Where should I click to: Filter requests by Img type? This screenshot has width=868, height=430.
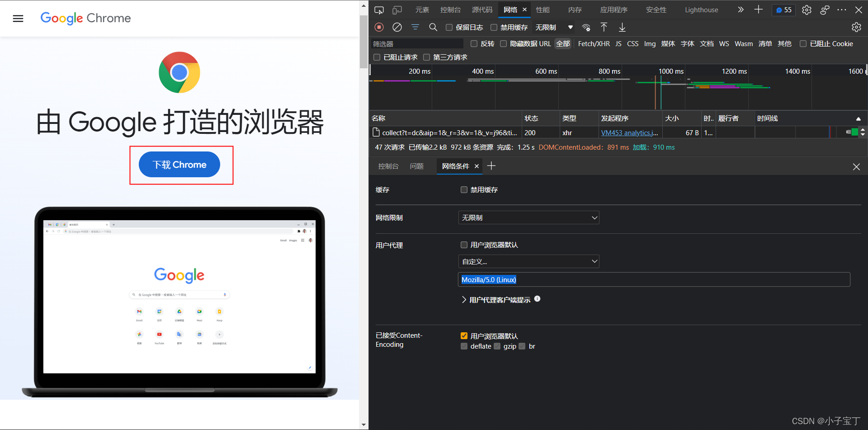click(x=650, y=44)
